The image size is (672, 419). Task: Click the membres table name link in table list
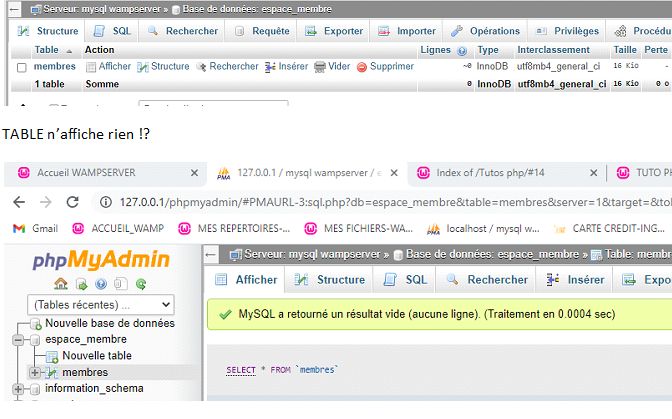pyautogui.click(x=54, y=66)
